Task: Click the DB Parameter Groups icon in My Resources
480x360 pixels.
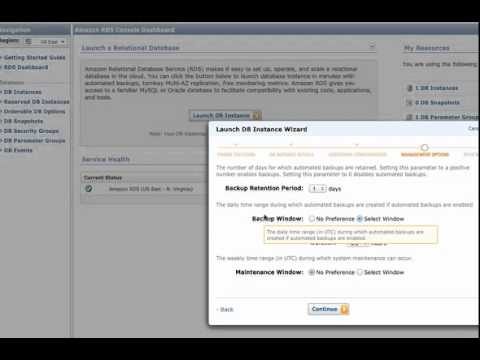Action: coord(410,117)
